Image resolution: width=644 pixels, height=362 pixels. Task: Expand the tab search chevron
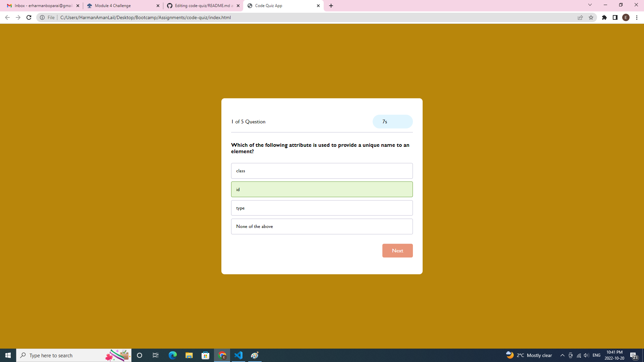590,5
